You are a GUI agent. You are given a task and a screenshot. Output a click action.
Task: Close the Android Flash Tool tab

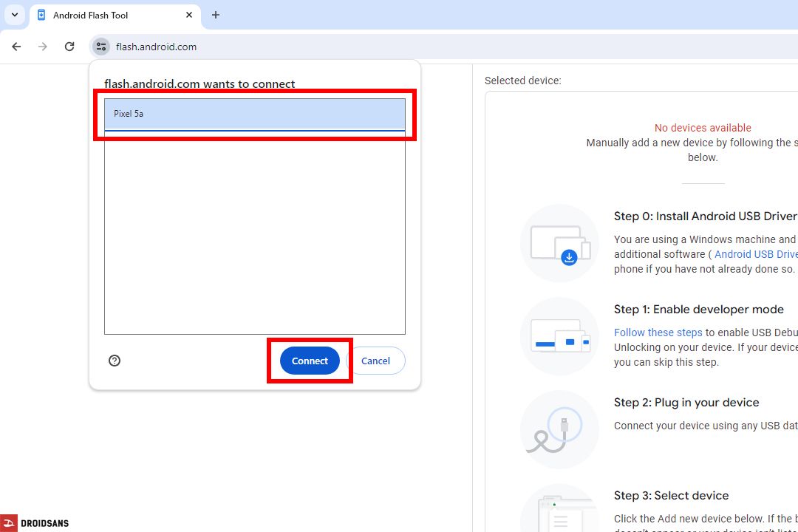coord(189,15)
